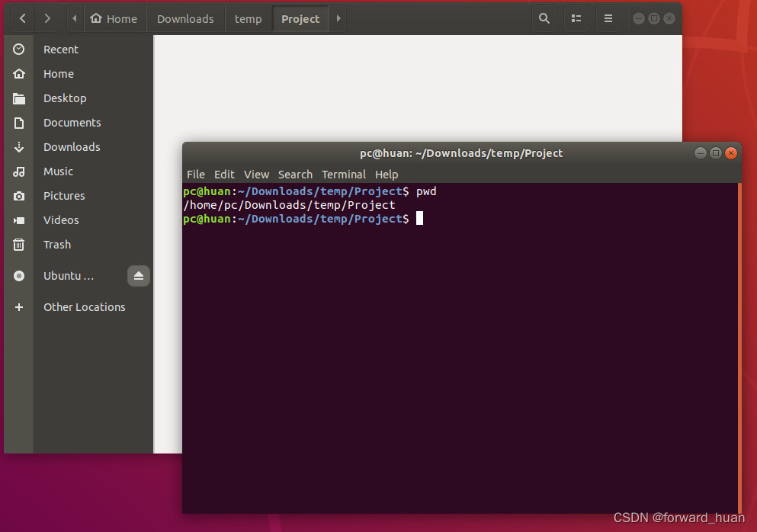Click the /home/pc/Downloads/temp/Project output line
The height and width of the screenshot is (532, 757).
[289, 205]
